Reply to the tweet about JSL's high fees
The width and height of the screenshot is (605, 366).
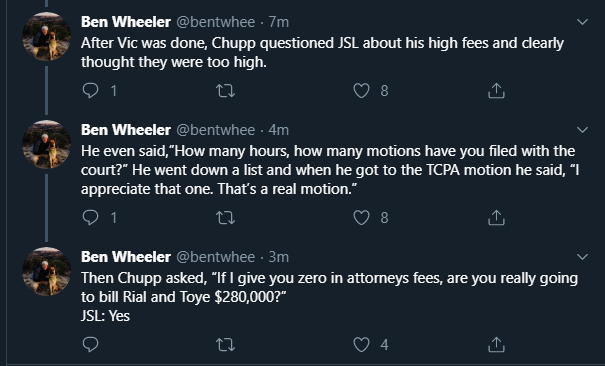click(x=91, y=91)
